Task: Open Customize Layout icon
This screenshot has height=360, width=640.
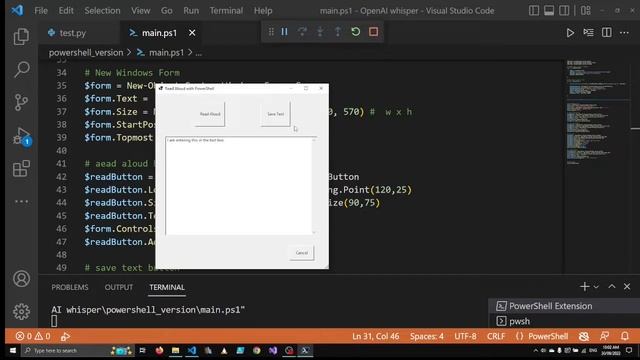Action: [586, 11]
